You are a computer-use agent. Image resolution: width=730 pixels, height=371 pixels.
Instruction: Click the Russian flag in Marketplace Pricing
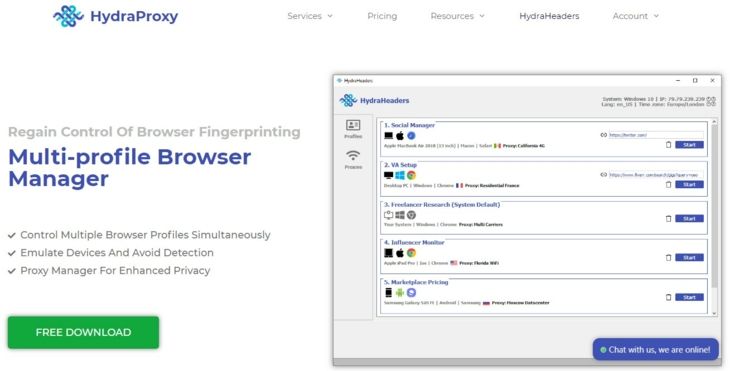click(486, 303)
